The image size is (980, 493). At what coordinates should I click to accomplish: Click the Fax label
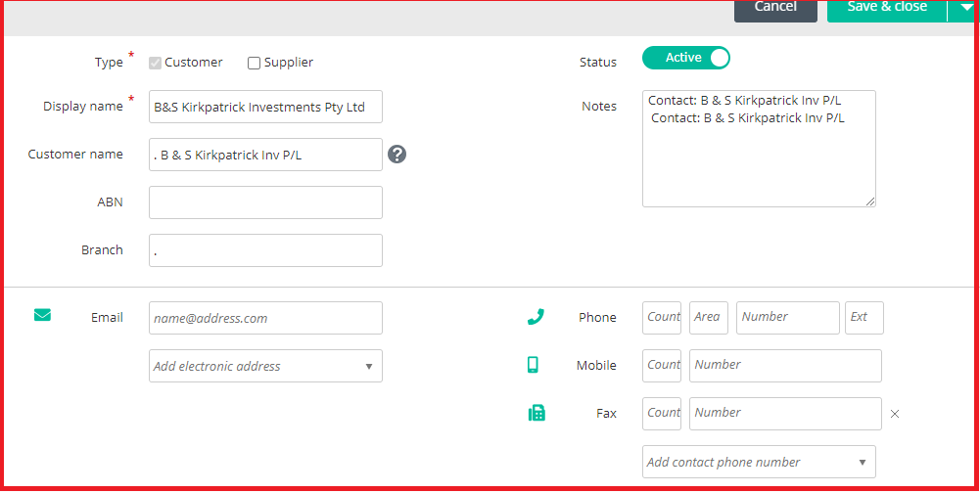coord(606,413)
